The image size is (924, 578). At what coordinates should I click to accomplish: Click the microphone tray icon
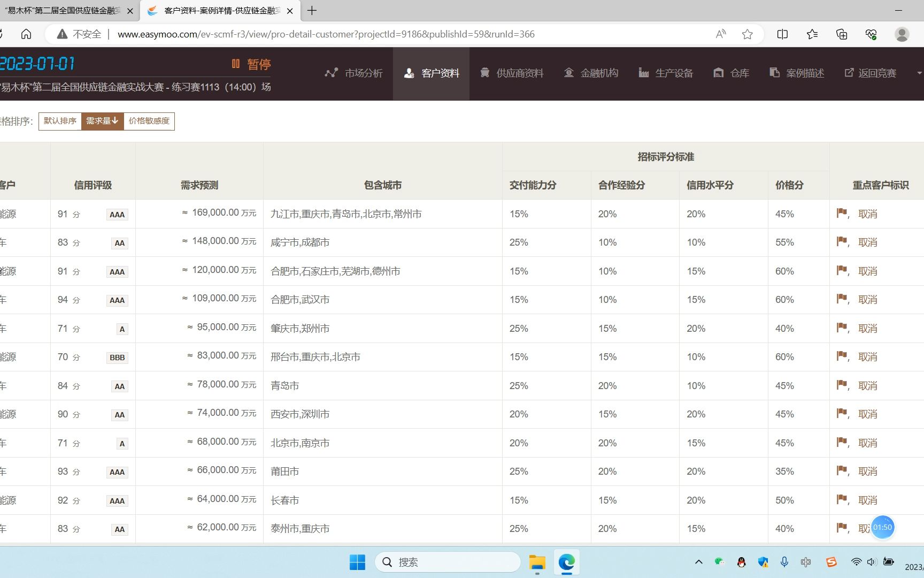(x=784, y=562)
